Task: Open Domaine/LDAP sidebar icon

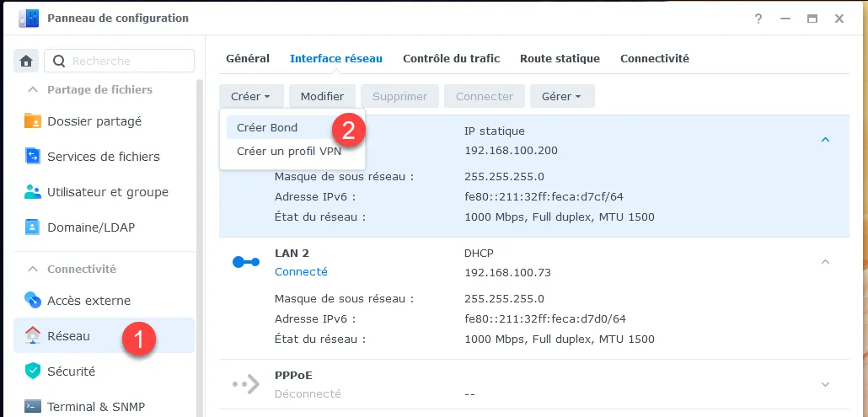Action: [x=33, y=227]
